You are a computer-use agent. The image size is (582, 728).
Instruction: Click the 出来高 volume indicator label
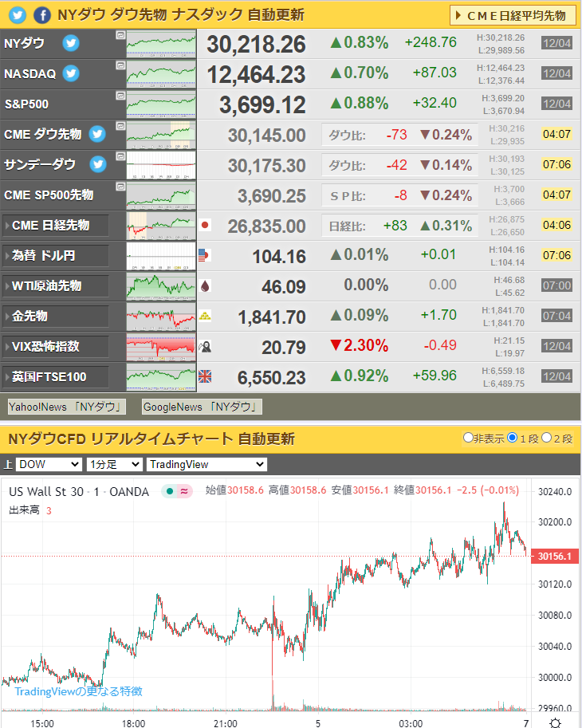[x=25, y=510]
